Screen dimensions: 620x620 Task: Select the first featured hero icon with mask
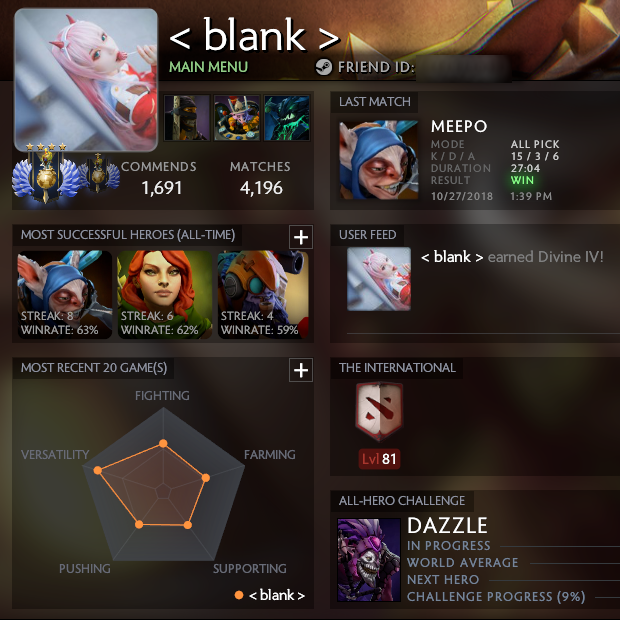[x=187, y=117]
